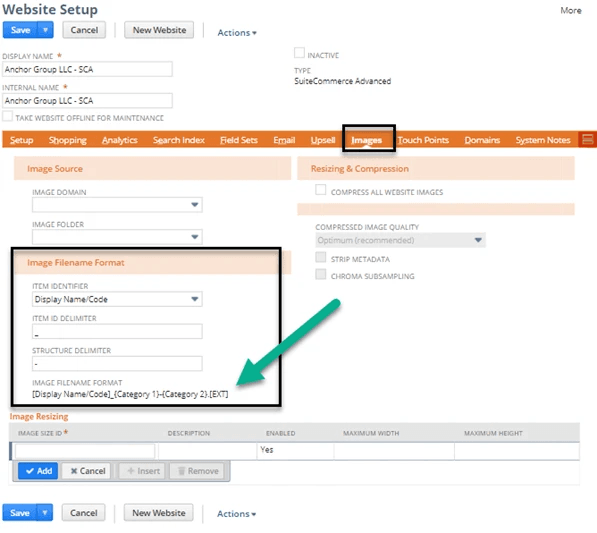Open the bottom Save button dropdown arrow
Image resolution: width=597 pixels, height=533 pixels.
45,513
